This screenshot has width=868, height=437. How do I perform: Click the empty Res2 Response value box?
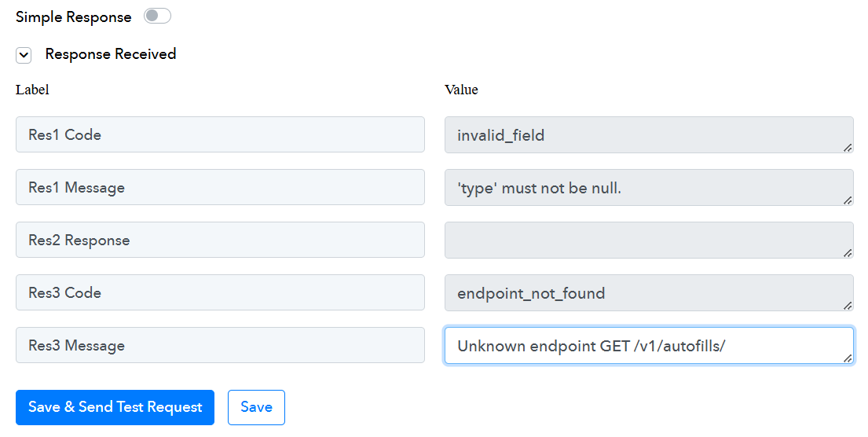[649, 240]
